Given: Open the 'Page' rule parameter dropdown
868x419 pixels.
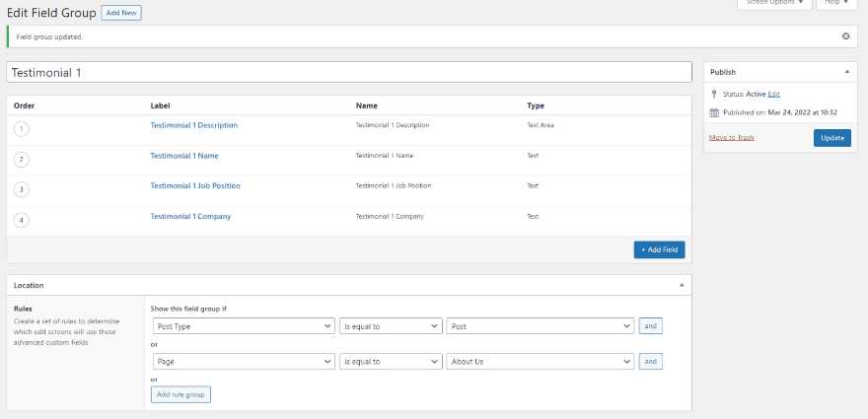Looking at the screenshot, I should pyautogui.click(x=244, y=362).
